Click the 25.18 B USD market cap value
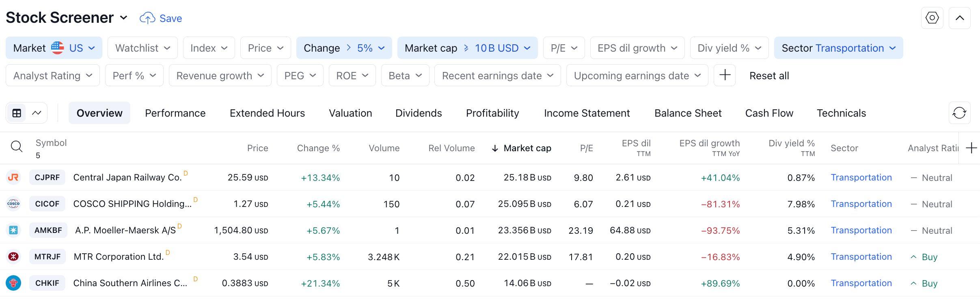 tap(527, 178)
